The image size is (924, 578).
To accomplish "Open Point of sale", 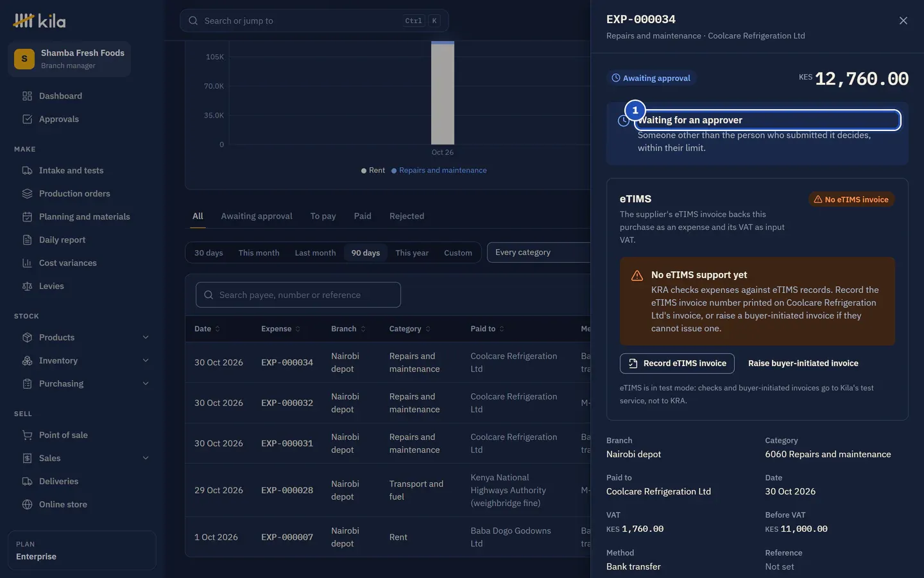I will click(82, 435).
